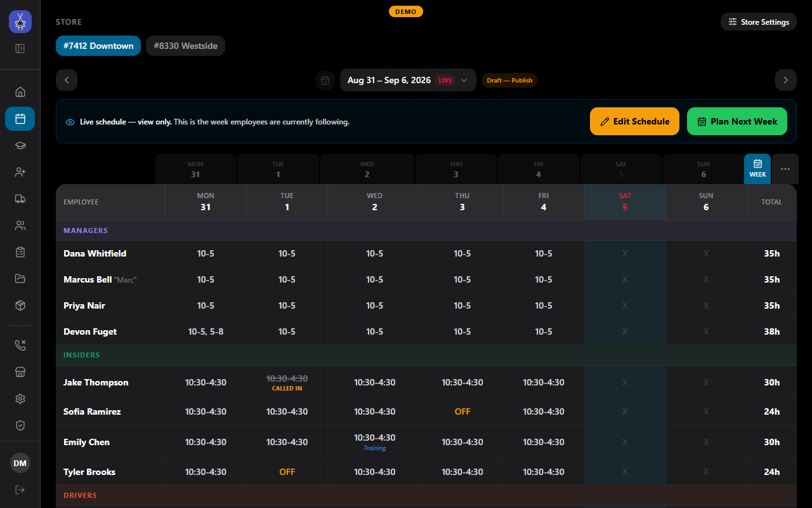The height and width of the screenshot is (508, 812).
Task: Open the add-user sidebar icon
Action: coord(20,172)
